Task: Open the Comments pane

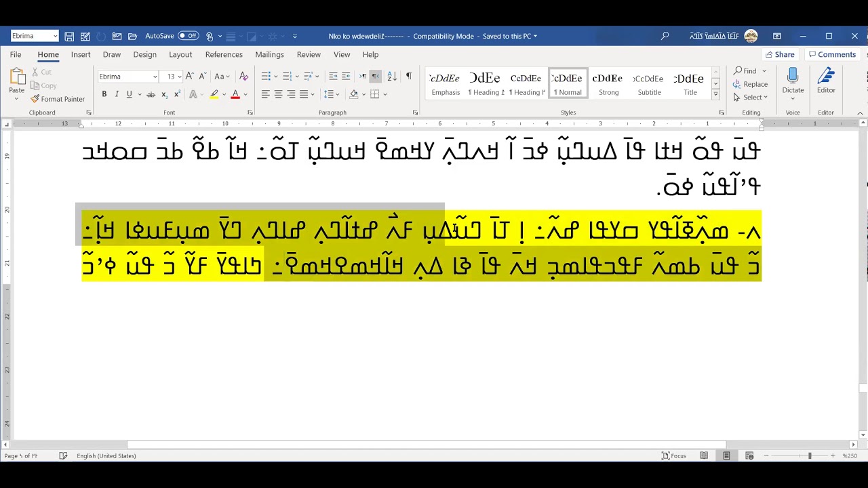Action: coord(832,54)
